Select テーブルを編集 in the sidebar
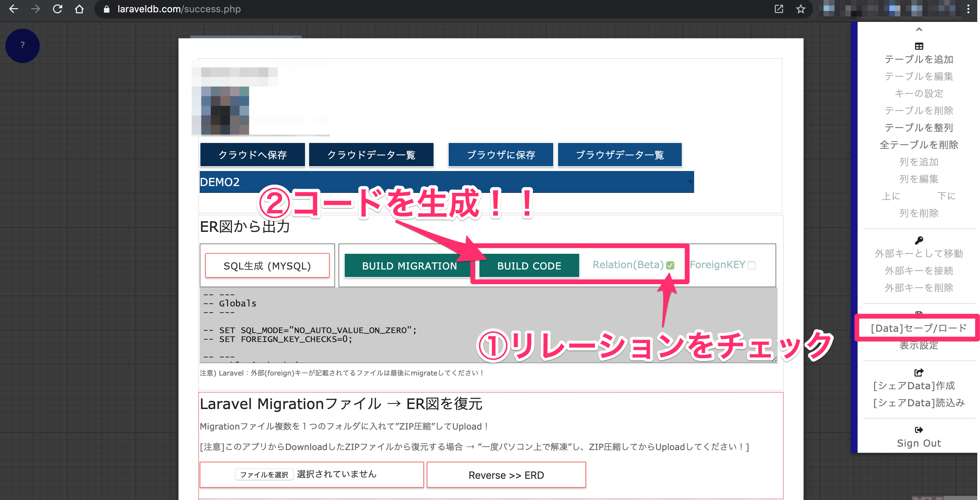 click(x=919, y=77)
